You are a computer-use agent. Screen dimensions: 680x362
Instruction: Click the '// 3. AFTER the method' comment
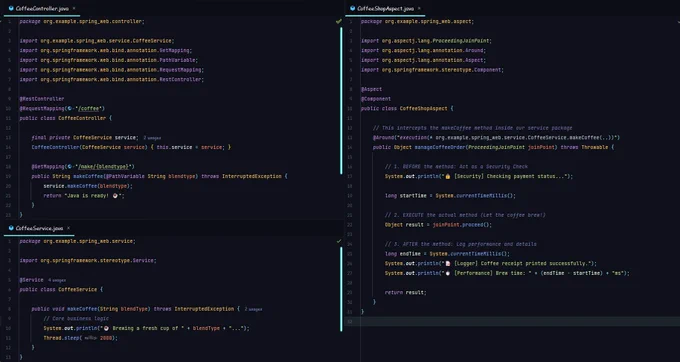pos(461,244)
